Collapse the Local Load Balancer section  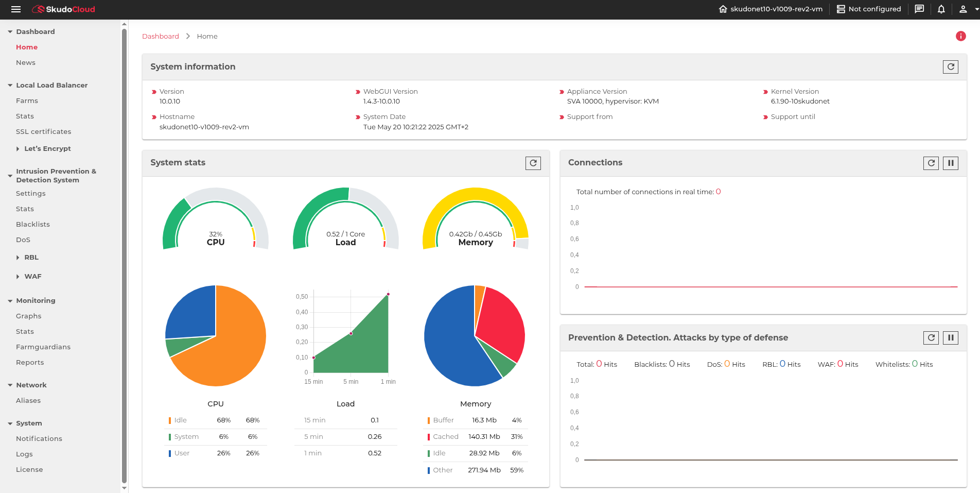(47, 86)
